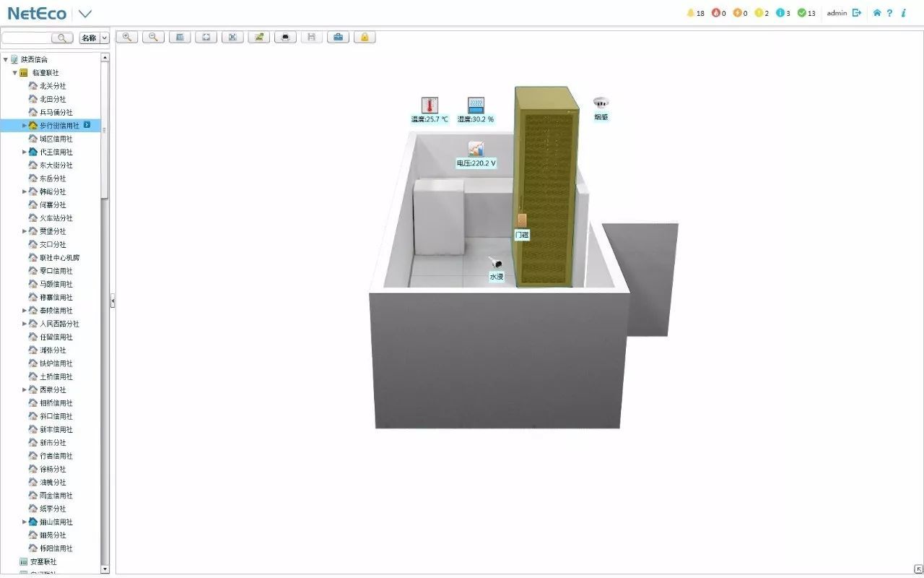Image resolution: width=924 pixels, height=578 pixels.
Task: Click the printer icon in the toolbar
Action: [x=285, y=37]
